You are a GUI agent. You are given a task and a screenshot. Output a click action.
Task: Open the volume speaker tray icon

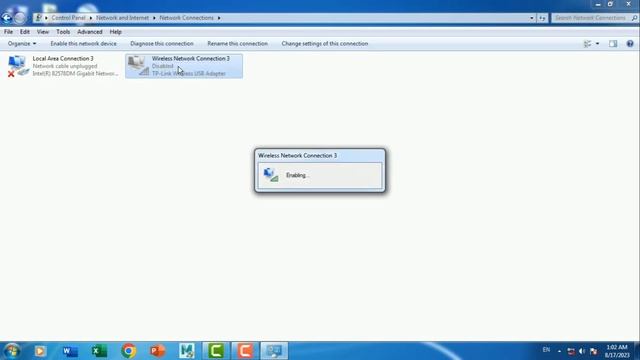pos(582,351)
